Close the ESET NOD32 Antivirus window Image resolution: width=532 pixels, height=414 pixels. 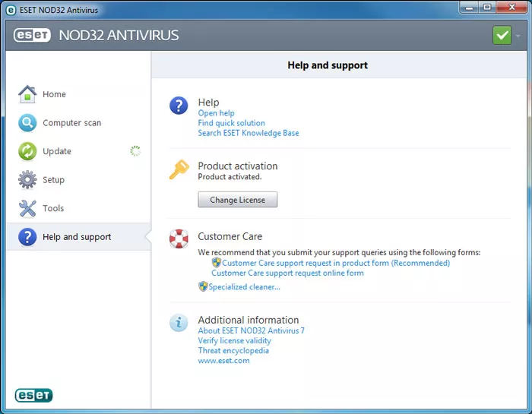pyautogui.click(x=511, y=8)
